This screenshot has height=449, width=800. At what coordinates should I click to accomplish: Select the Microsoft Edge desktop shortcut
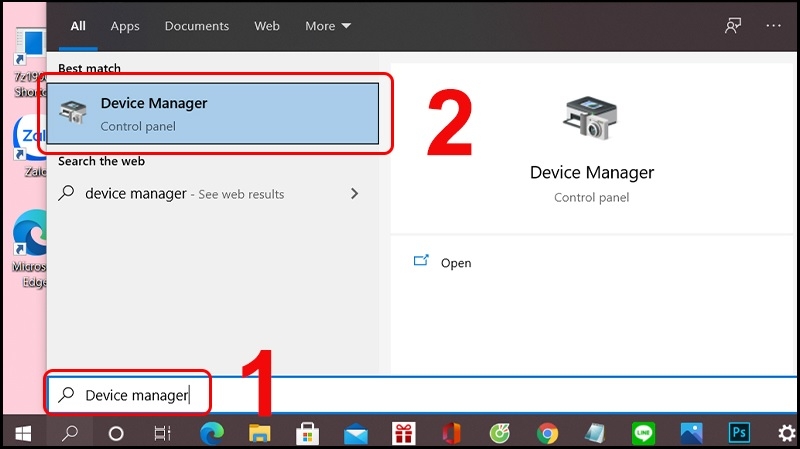click(x=30, y=248)
